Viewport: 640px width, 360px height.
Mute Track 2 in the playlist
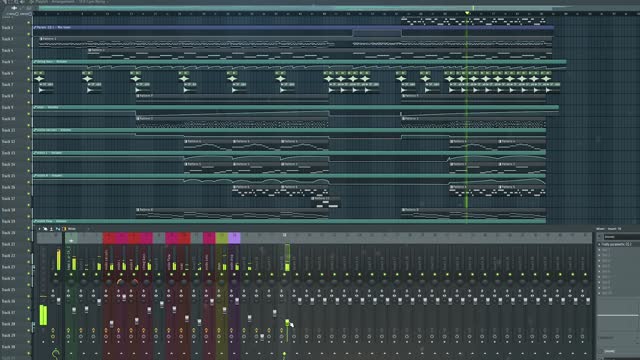pos(29,34)
